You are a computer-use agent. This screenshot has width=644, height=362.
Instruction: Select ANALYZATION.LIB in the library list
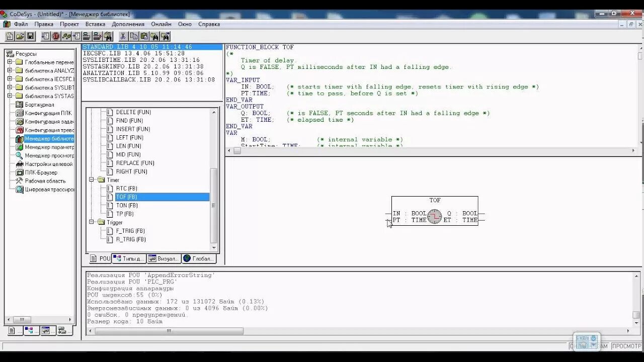click(x=152, y=73)
